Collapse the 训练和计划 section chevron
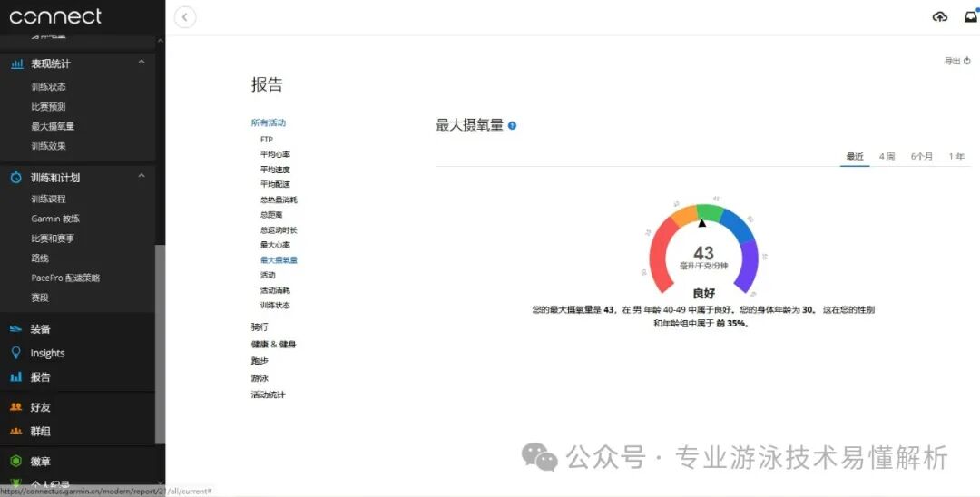 pos(142,177)
